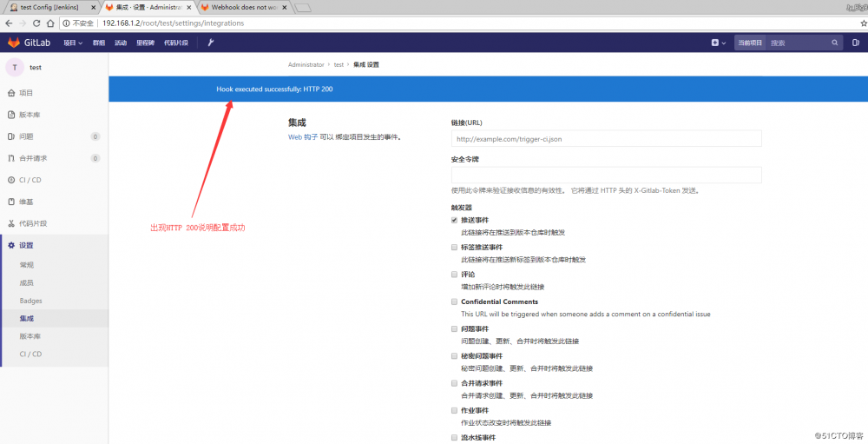Check the 秘密问题事件 checkbox
This screenshot has width=868, height=444.
[x=455, y=356]
